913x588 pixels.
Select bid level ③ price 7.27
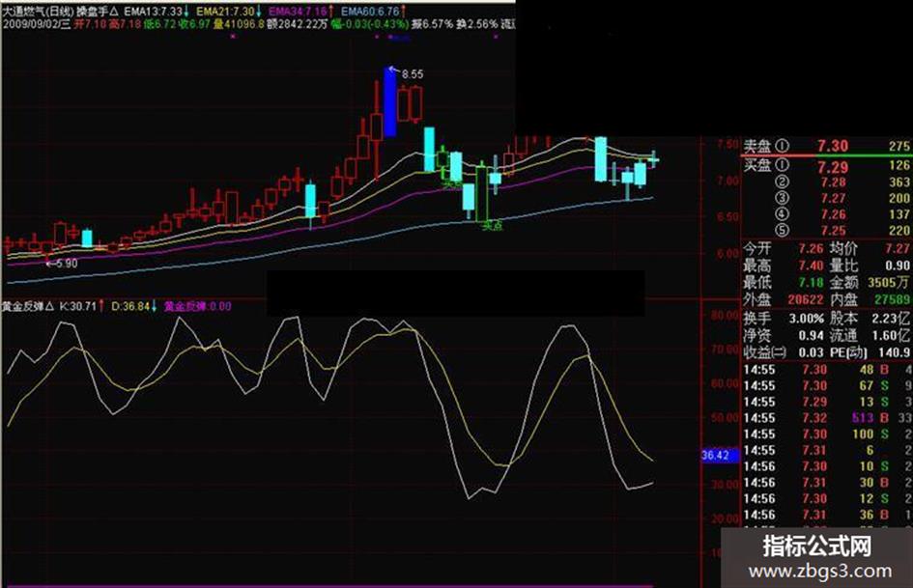(833, 199)
